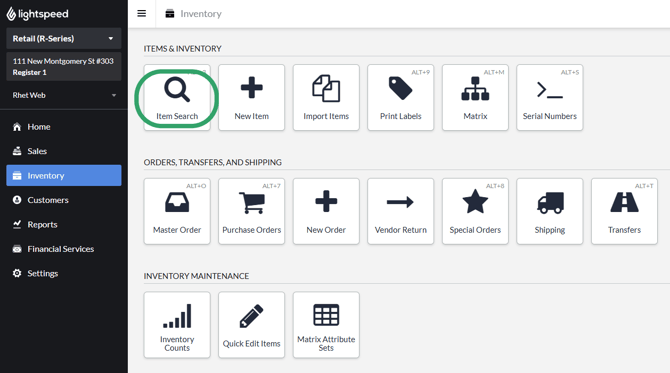
Task: Go to Customers in sidebar
Action: tap(64, 200)
